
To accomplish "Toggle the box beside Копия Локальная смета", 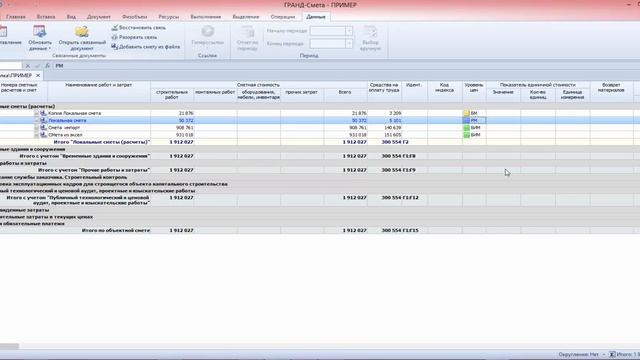I will (x=36, y=113).
